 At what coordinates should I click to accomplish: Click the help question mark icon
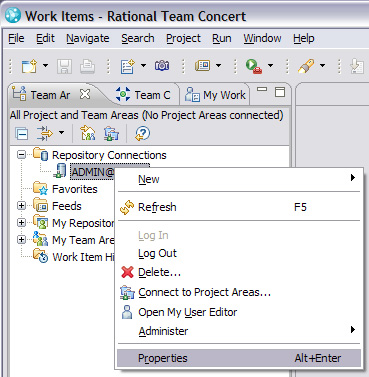(142, 134)
